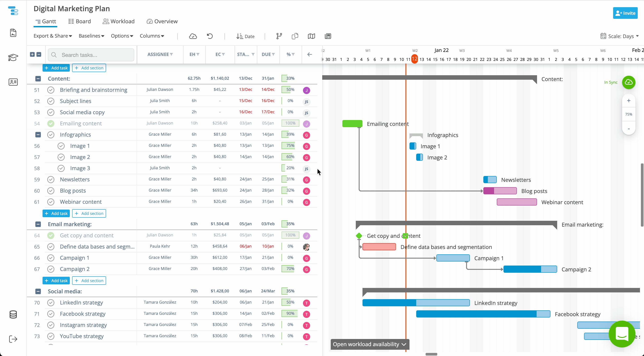Image resolution: width=644 pixels, height=356 pixels.
Task: Click the copy documents icon in toolbar
Action: [295, 36]
